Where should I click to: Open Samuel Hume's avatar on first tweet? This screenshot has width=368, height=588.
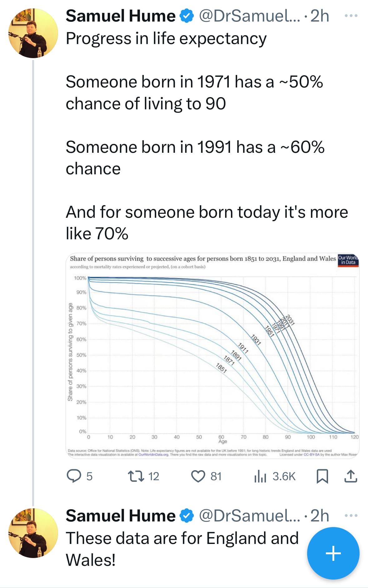pyautogui.click(x=33, y=33)
